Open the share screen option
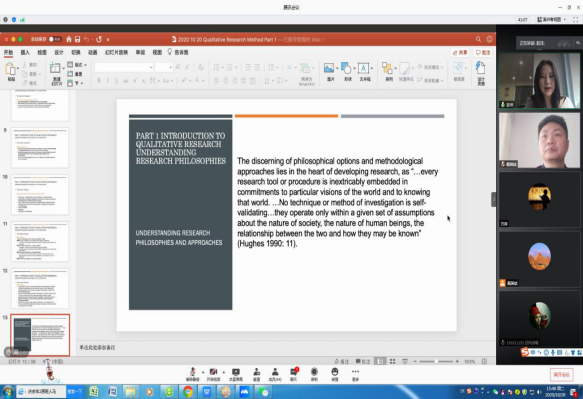 [236, 374]
